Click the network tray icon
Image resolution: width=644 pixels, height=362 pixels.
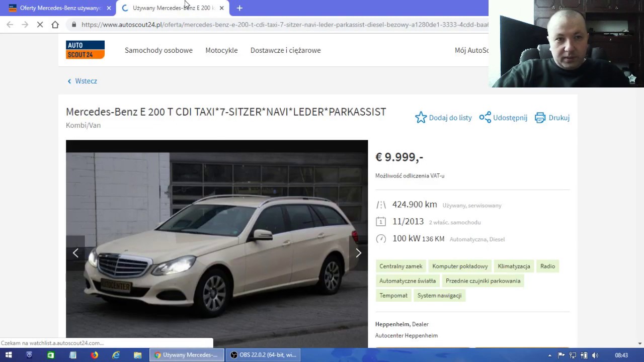click(x=573, y=355)
